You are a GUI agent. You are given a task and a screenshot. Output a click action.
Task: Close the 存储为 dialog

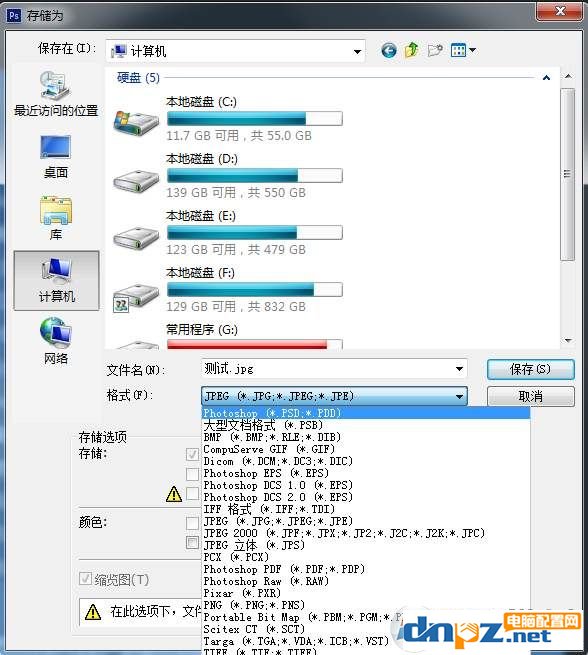[x=560, y=11]
